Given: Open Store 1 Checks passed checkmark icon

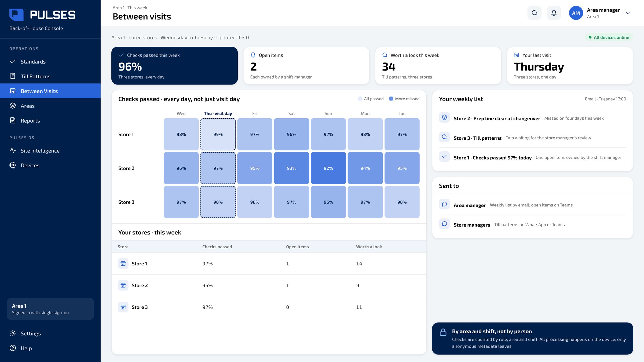Looking at the screenshot, I should tap(444, 157).
